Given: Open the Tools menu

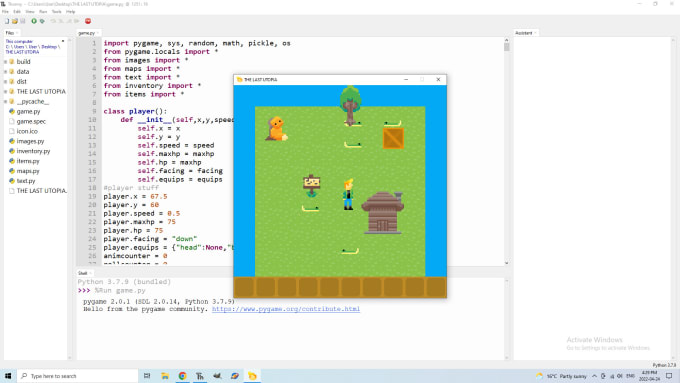Looking at the screenshot, I should point(56,12).
